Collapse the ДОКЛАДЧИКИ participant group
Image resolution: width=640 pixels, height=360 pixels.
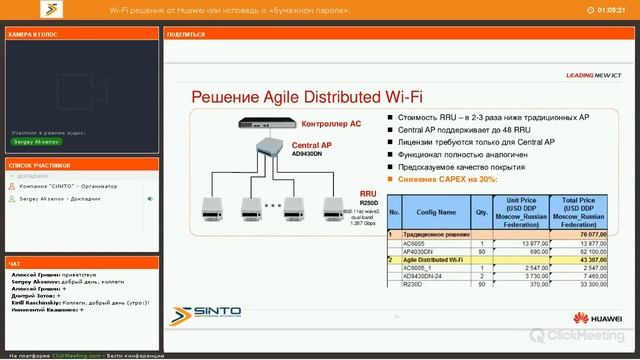12,176
